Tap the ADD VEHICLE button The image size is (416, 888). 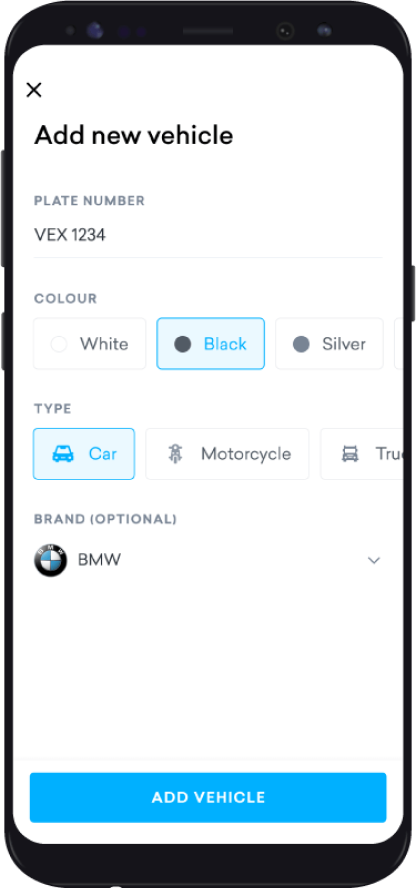point(208,797)
